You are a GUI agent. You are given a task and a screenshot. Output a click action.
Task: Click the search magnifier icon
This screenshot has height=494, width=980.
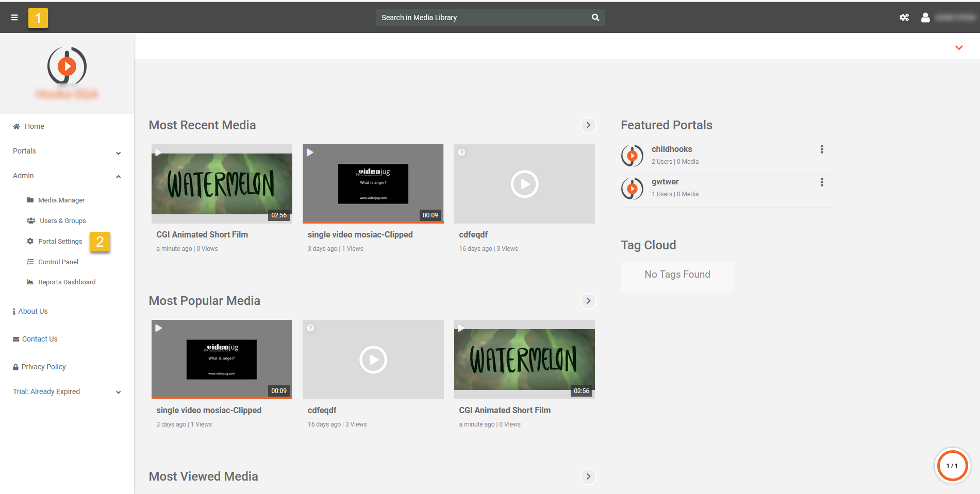pos(595,18)
